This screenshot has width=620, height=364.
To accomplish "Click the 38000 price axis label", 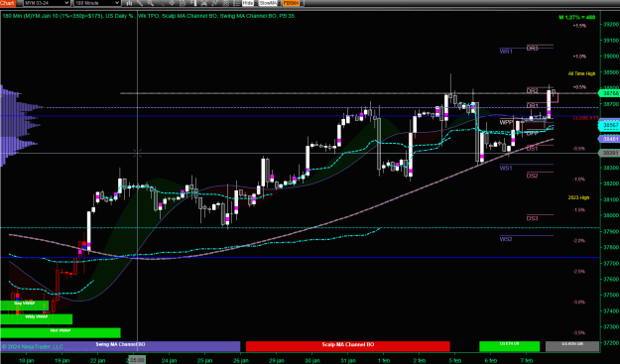I will coord(611,215).
